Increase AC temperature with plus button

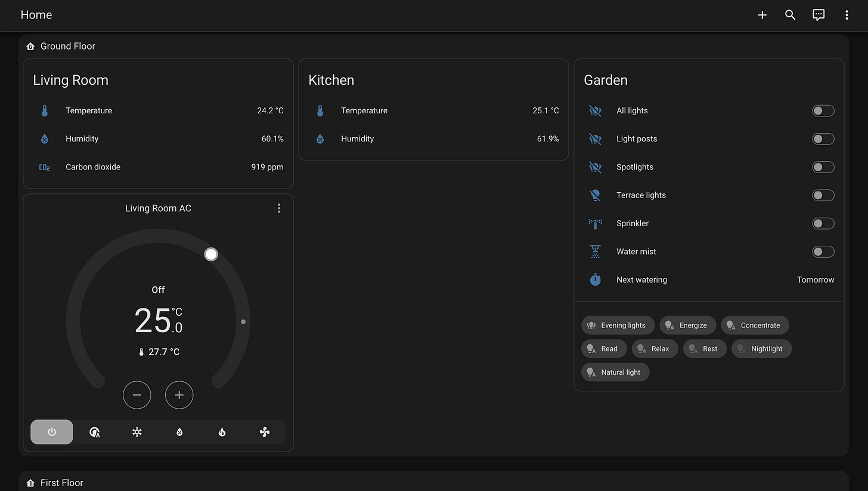coord(179,395)
